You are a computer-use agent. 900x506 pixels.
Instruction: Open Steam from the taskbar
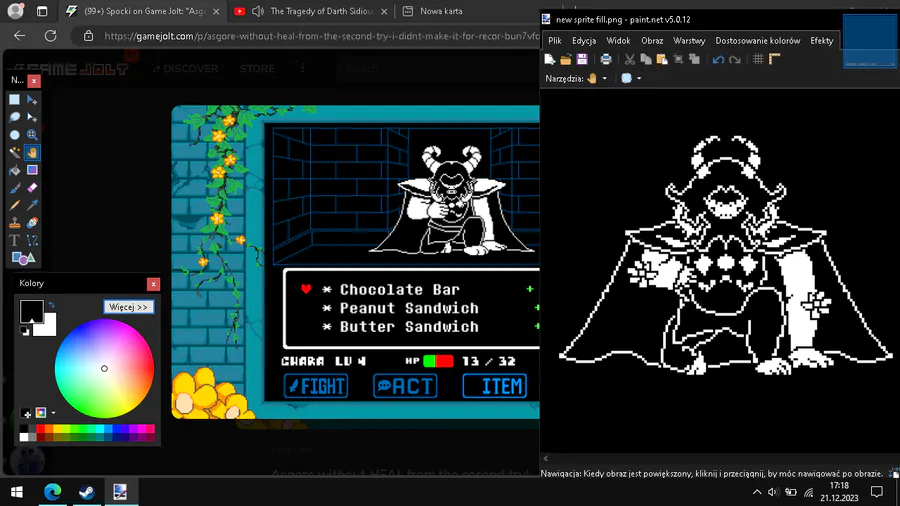coord(87,492)
